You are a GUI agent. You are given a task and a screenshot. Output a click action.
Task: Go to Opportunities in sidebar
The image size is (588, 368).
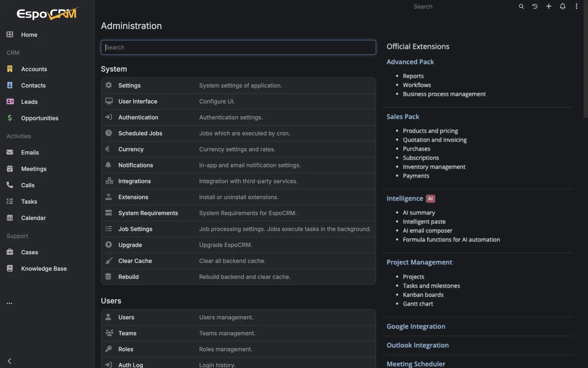(40, 118)
